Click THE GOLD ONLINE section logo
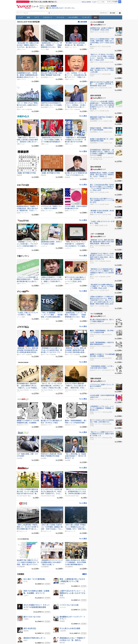138x644 pixels. [x=23, y=362]
